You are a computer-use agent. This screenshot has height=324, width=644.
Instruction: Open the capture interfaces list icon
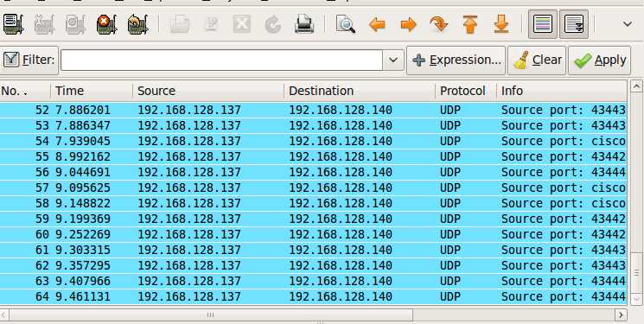click(x=13, y=24)
